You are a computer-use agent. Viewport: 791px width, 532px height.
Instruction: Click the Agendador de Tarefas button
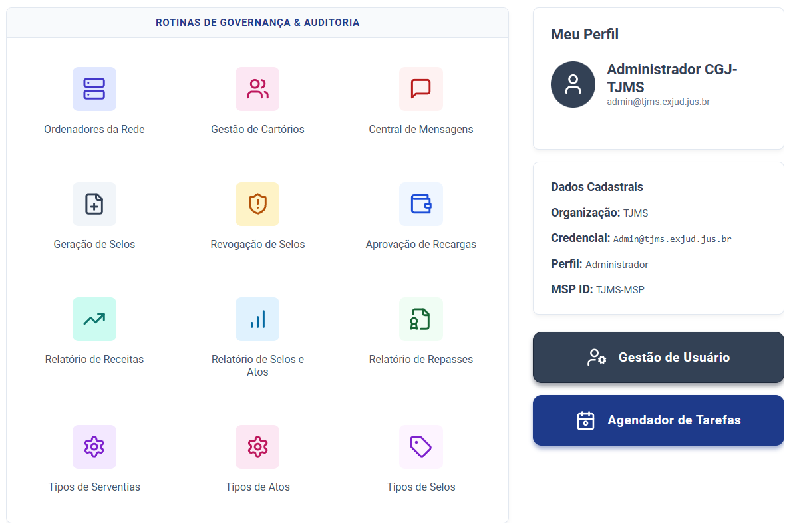tap(659, 420)
